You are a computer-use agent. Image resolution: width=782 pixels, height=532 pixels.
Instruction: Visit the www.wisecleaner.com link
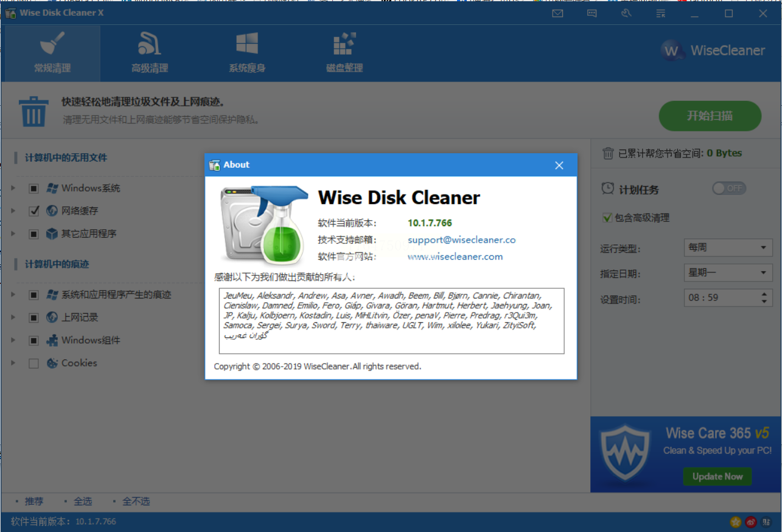(x=455, y=257)
